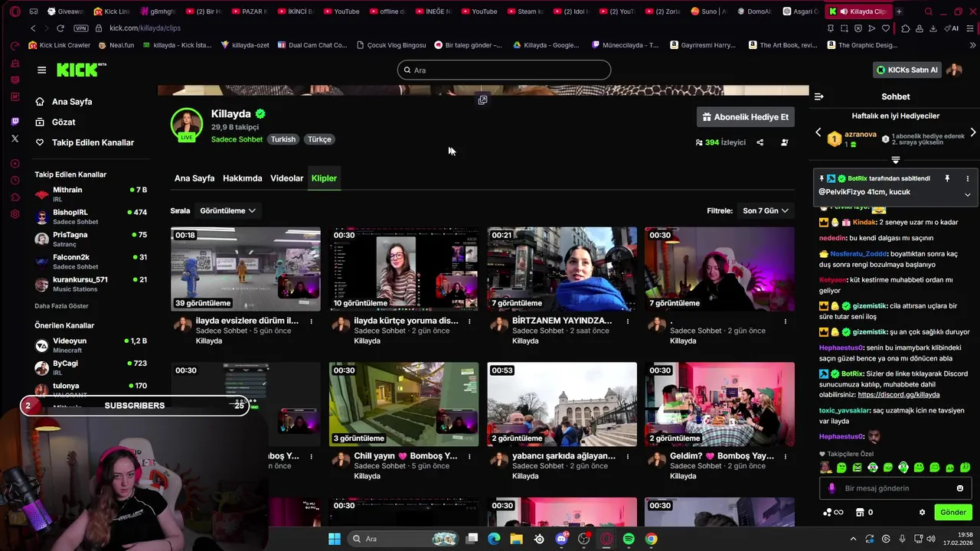Open the Windows Start menu
The height and width of the screenshot is (551, 980).
pos(335,539)
